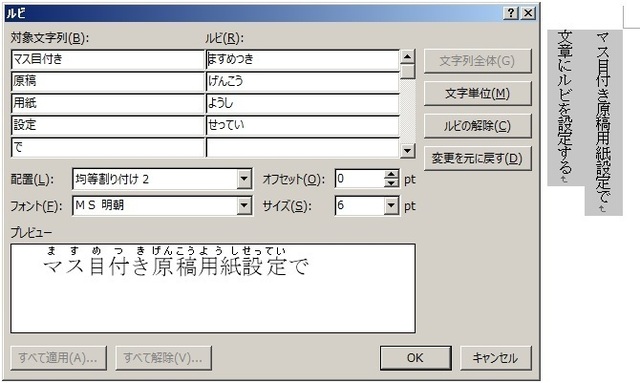Click the target text field 設定
This screenshot has width=640, height=383.
click(107, 126)
